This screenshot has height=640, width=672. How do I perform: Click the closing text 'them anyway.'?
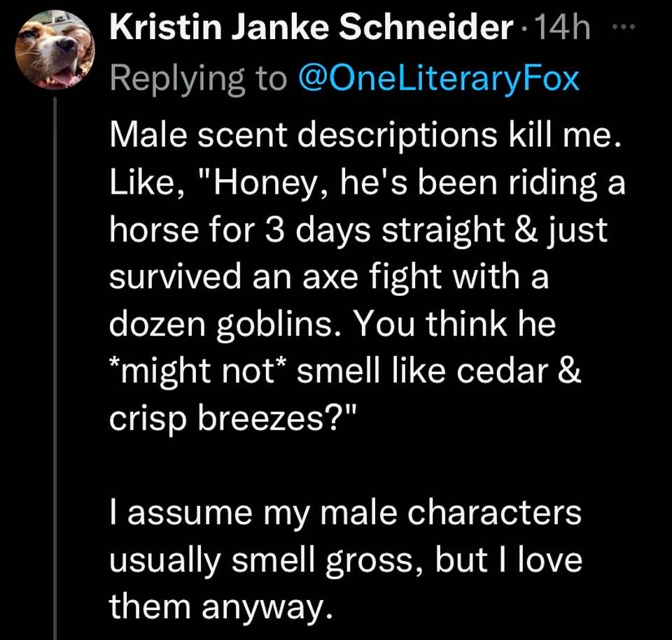coord(218,607)
